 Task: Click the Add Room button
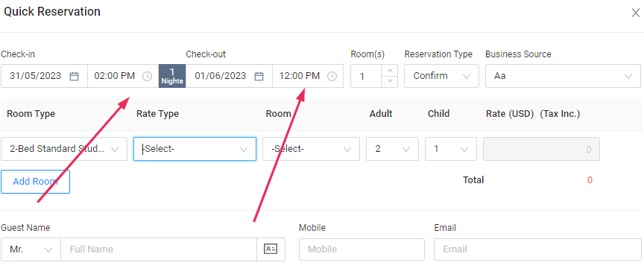pyautogui.click(x=35, y=182)
